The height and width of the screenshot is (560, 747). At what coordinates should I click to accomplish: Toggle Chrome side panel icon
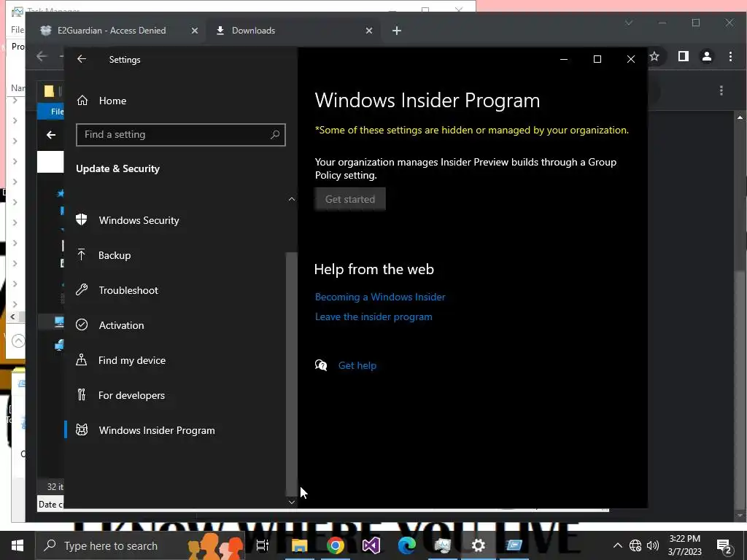click(x=683, y=56)
